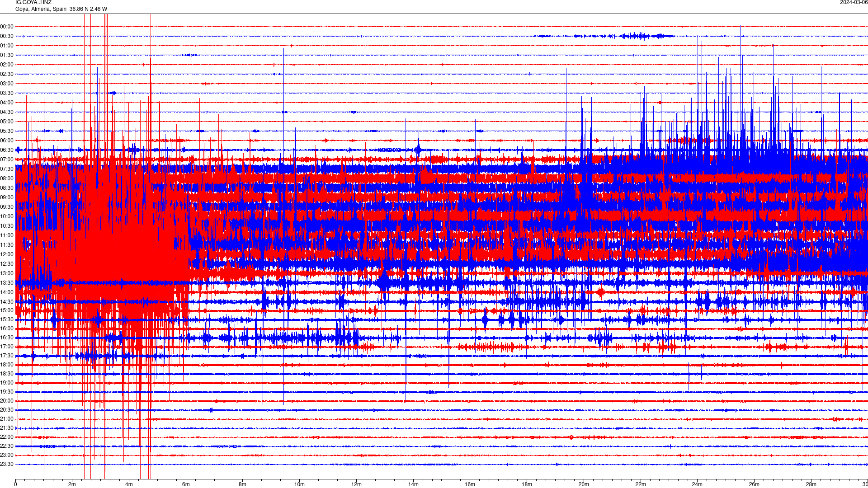
Task: Select the 08:00 row time label
Action: click(7, 178)
